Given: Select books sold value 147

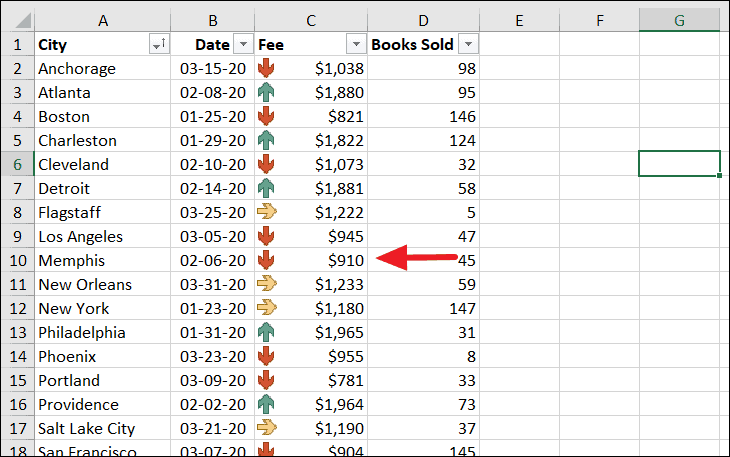Looking at the screenshot, I should point(423,309).
